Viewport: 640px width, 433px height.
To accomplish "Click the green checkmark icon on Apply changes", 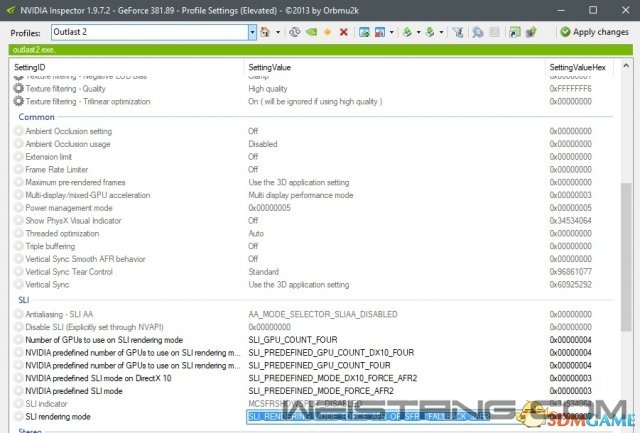I will point(565,32).
